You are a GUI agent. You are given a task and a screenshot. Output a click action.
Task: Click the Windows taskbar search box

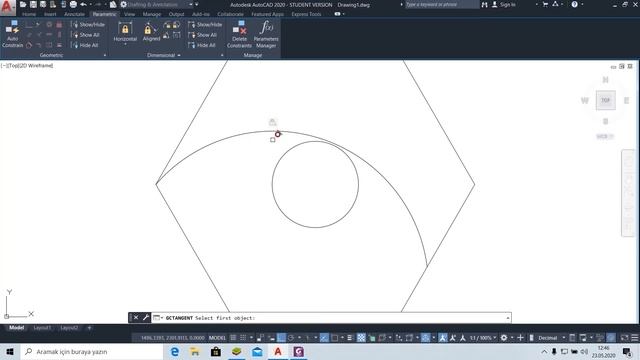point(92,351)
